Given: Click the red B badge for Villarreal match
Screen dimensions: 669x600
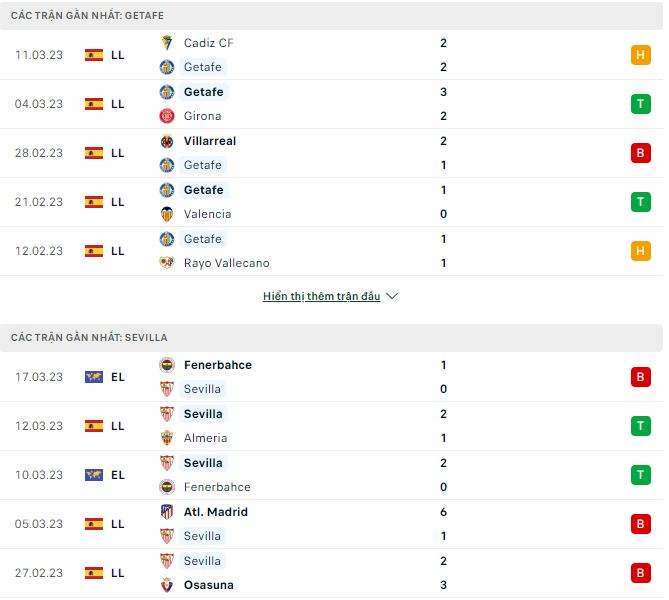Looking at the screenshot, I should coord(640,153).
